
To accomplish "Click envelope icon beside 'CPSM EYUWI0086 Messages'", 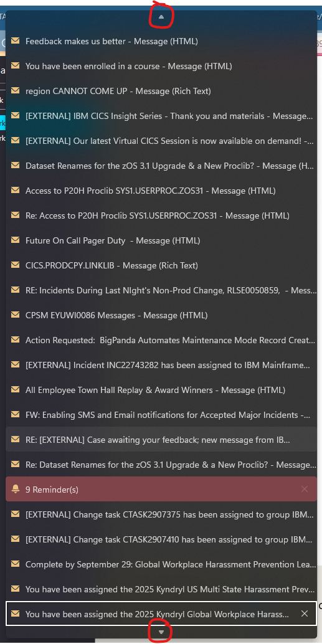I will pos(15,315).
